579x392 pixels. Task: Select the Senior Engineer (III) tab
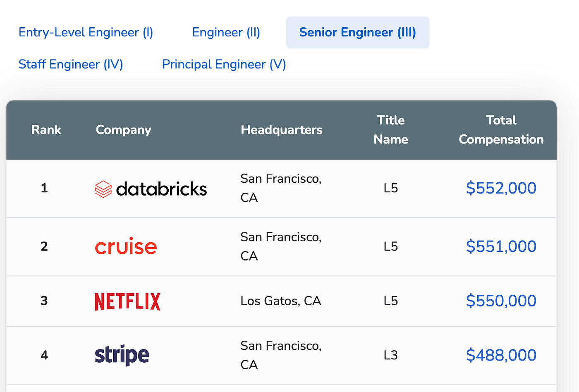pyautogui.click(x=358, y=32)
